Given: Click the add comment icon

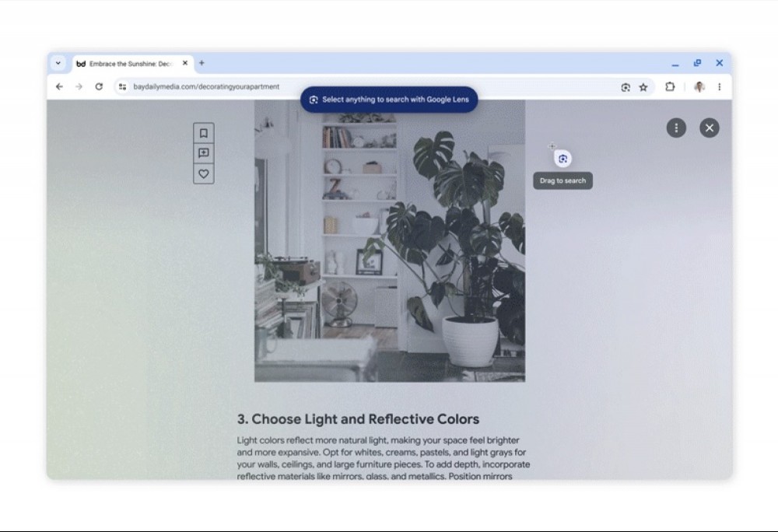Looking at the screenshot, I should (203, 153).
